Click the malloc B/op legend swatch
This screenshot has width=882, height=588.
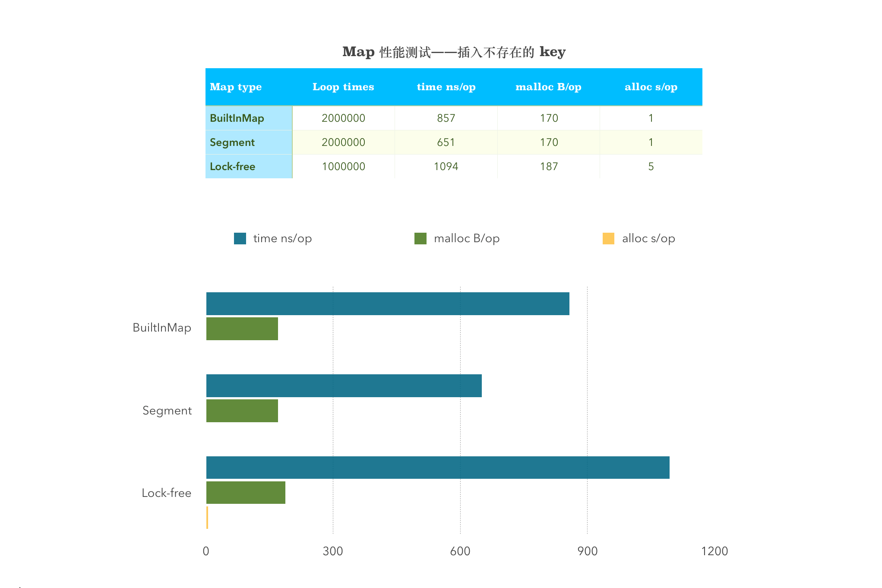click(x=420, y=238)
